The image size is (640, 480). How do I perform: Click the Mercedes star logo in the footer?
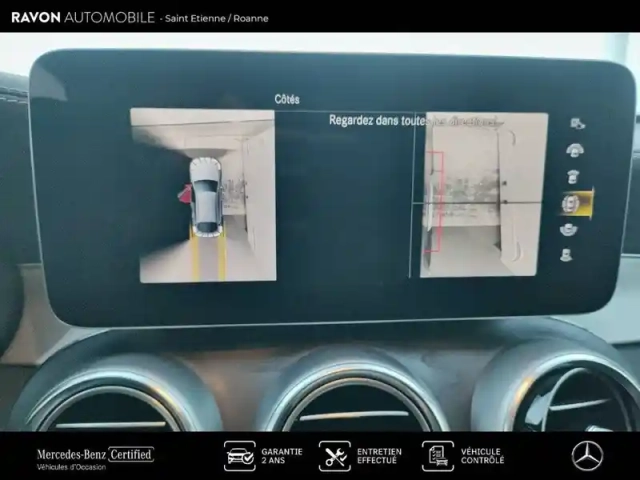click(x=587, y=456)
